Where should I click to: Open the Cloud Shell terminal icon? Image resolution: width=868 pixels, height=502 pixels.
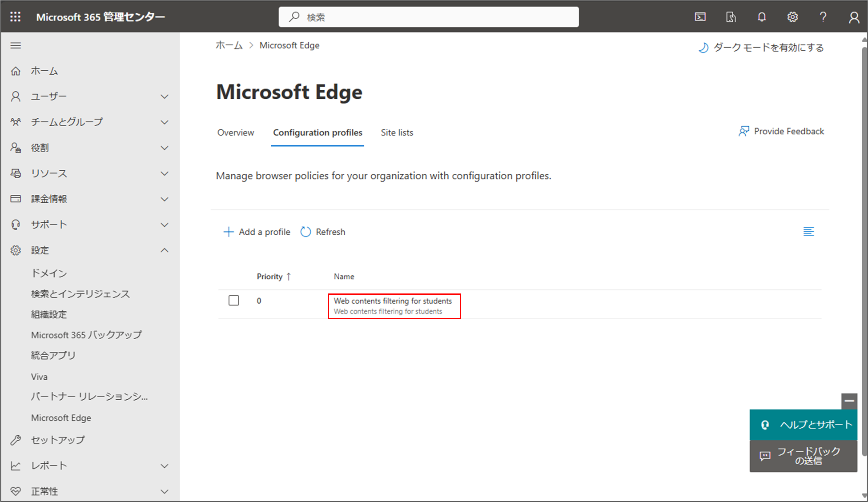[x=700, y=16]
